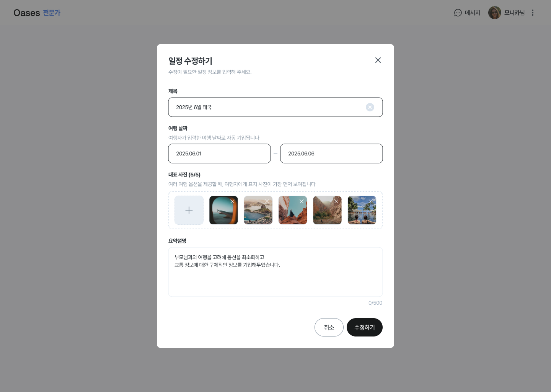Viewport: 551px width, 392px height.
Task: Open start date field 2025.06.01
Action: 219,154
